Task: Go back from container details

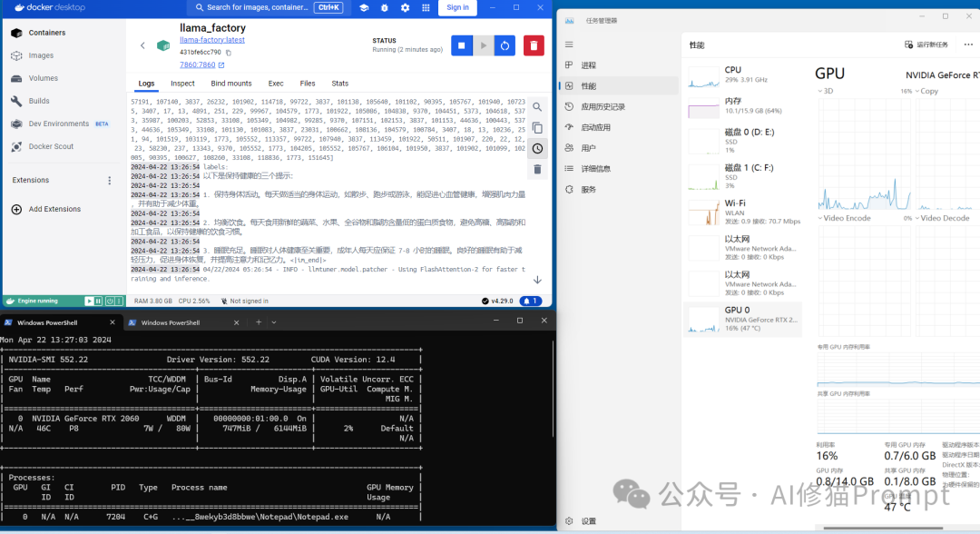Action: [142, 45]
